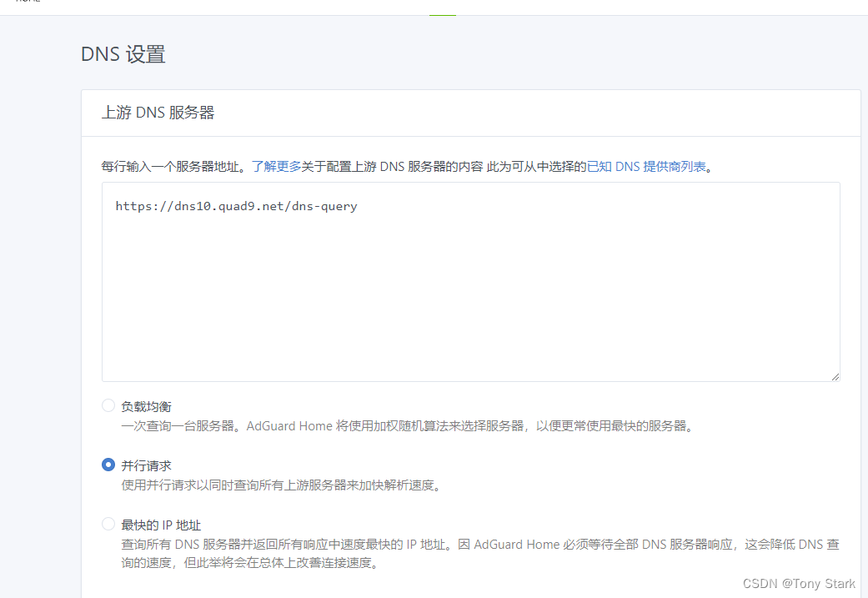Image resolution: width=868 pixels, height=598 pixels.
Task: Open the 了解更多 link
Action: 276,167
